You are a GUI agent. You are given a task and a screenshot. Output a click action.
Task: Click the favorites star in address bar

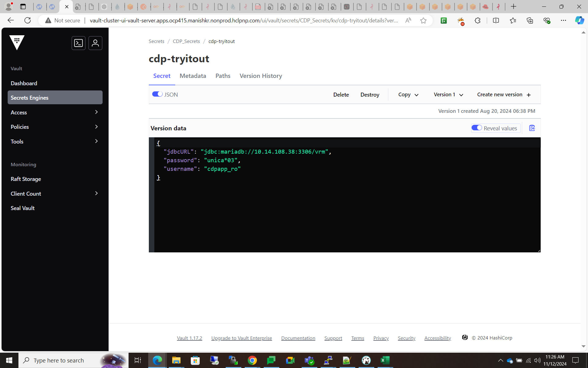coord(423,21)
